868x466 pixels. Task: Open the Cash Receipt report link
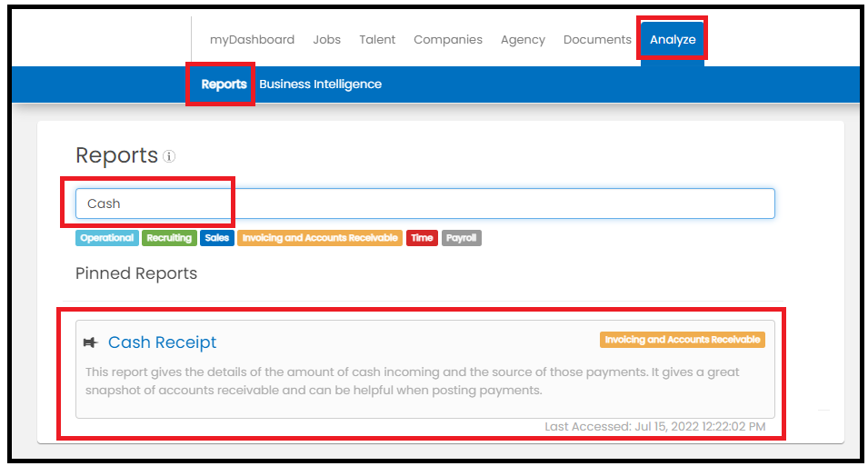pyautogui.click(x=162, y=342)
